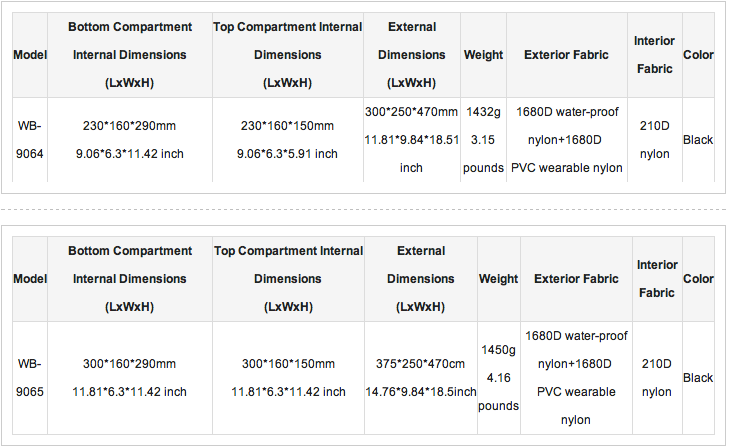Click the WB-9065 model cell
The height and width of the screenshot is (446, 729).
[x=30, y=378]
